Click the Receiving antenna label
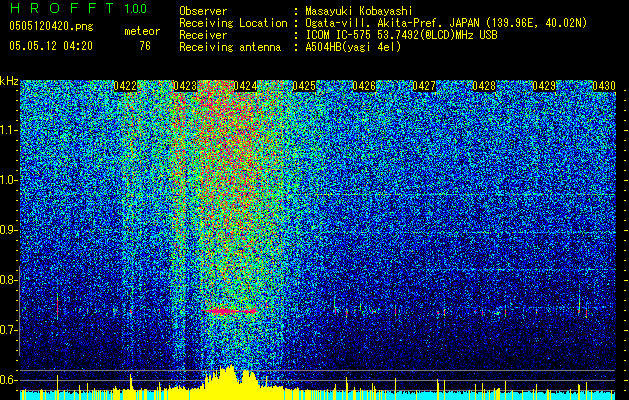The image size is (629, 400). pos(230,47)
